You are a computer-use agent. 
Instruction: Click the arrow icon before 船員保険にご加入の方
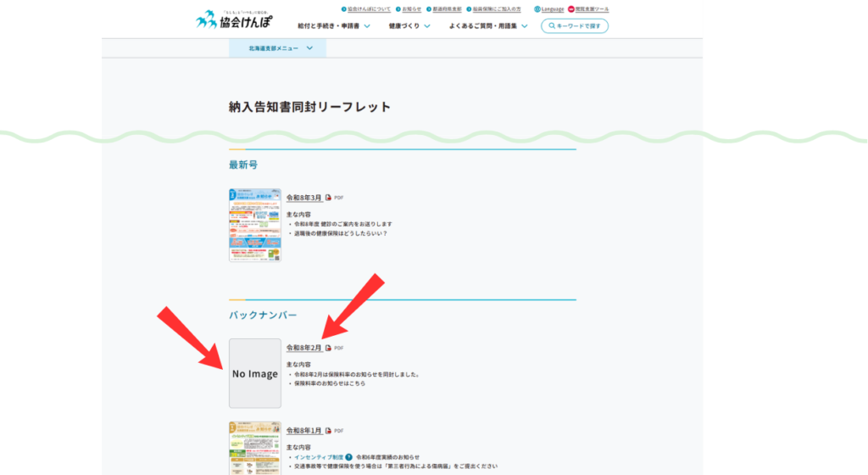point(469,9)
